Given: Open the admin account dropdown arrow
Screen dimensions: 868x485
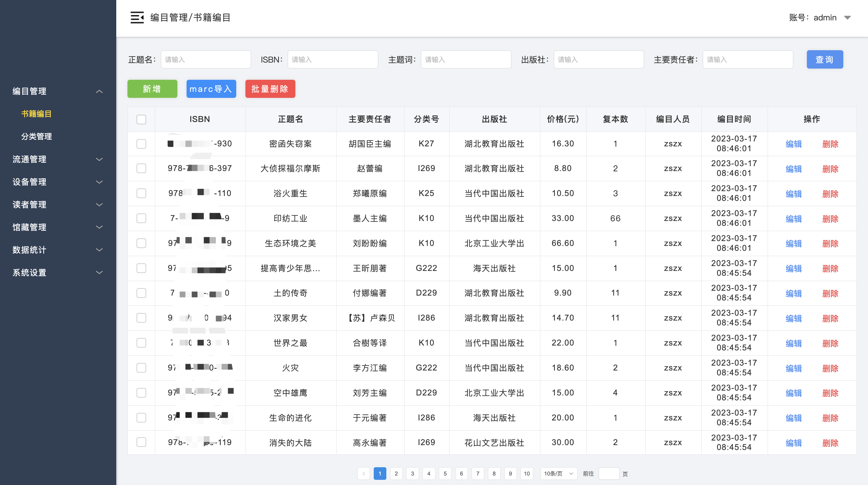Looking at the screenshot, I should click(847, 18).
